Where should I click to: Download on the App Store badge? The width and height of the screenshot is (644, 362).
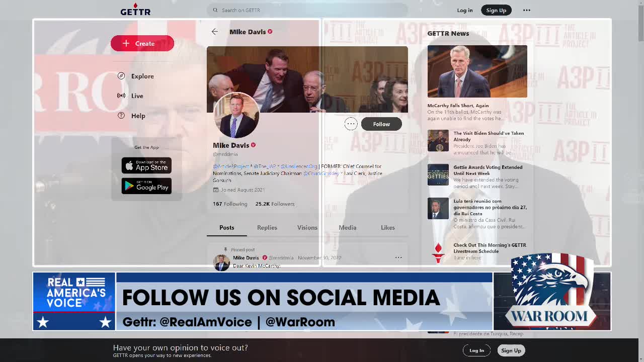(x=146, y=165)
